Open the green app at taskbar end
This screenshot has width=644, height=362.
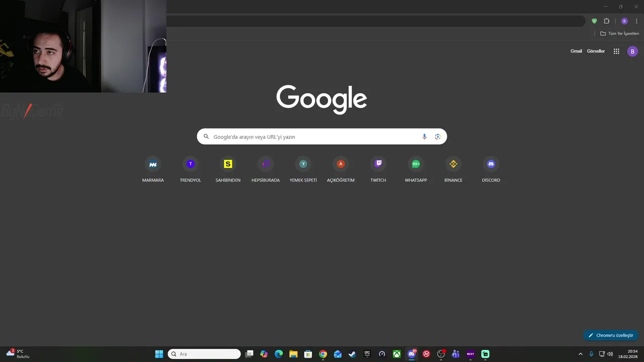[485, 354]
